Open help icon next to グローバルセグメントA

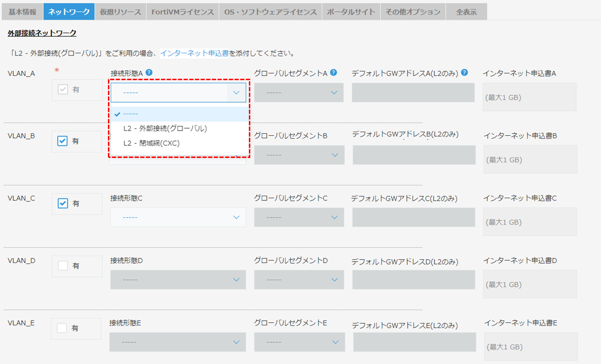point(334,73)
